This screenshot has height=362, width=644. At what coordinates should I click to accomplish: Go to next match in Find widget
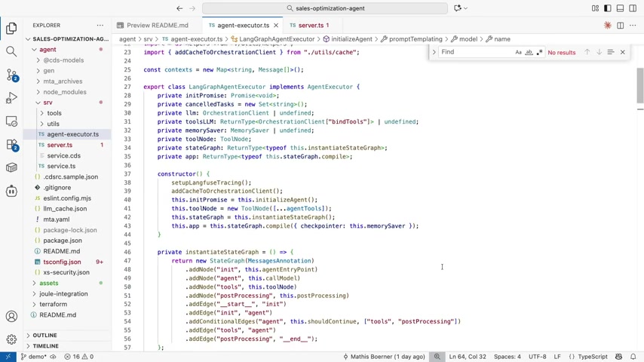(x=600, y=52)
